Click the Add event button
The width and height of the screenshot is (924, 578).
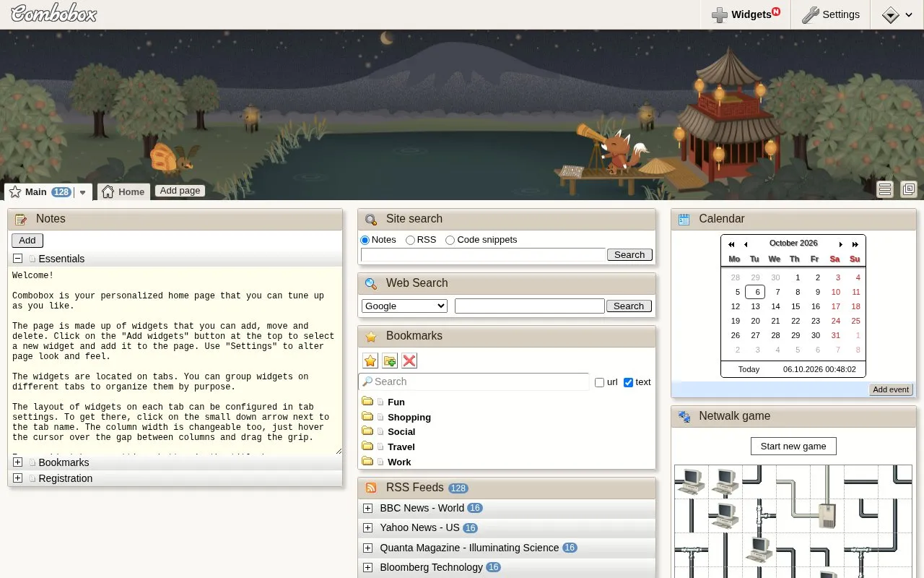(x=891, y=389)
